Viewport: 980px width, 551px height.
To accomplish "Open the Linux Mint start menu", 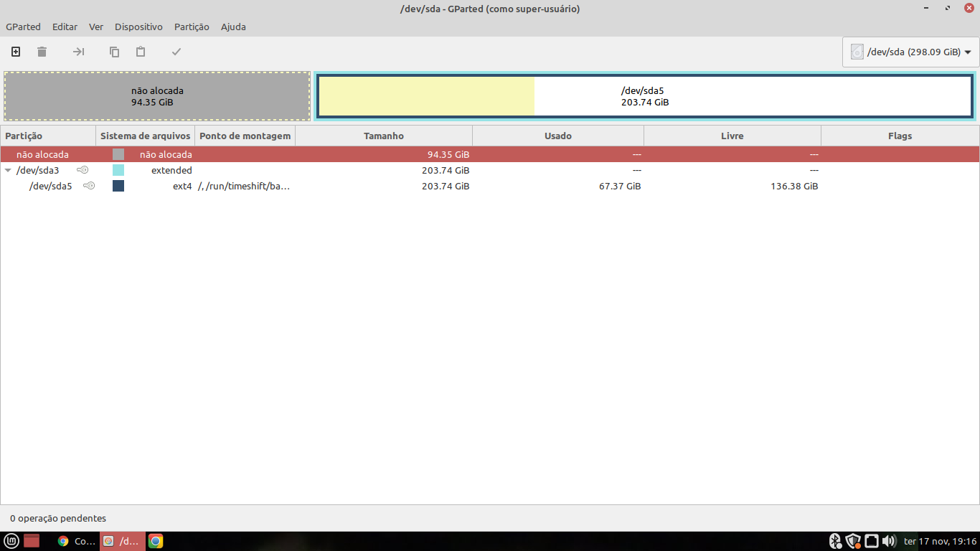I will pyautogui.click(x=11, y=541).
